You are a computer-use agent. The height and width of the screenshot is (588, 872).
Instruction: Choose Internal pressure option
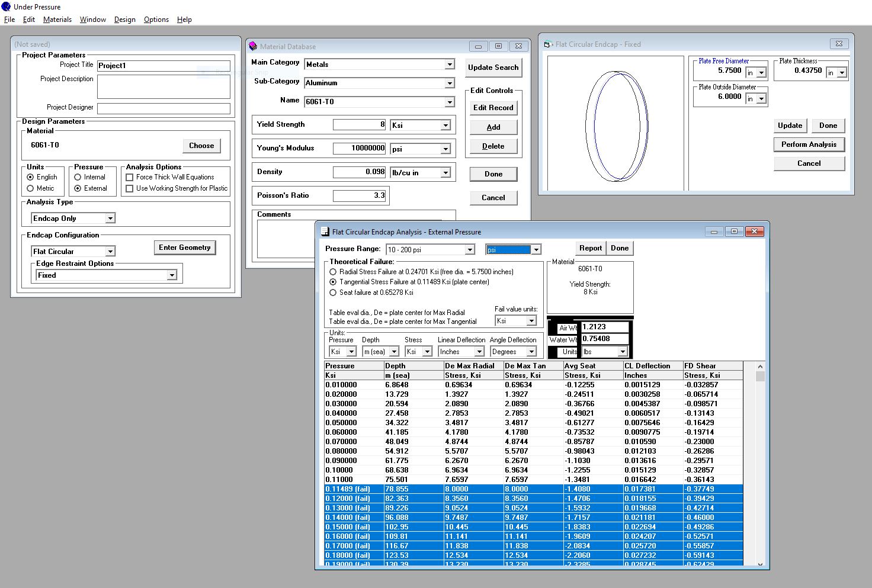click(x=78, y=177)
